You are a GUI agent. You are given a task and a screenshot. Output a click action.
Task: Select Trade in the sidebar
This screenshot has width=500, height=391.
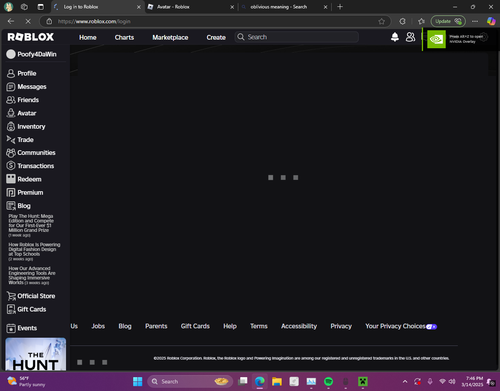click(x=20, y=140)
